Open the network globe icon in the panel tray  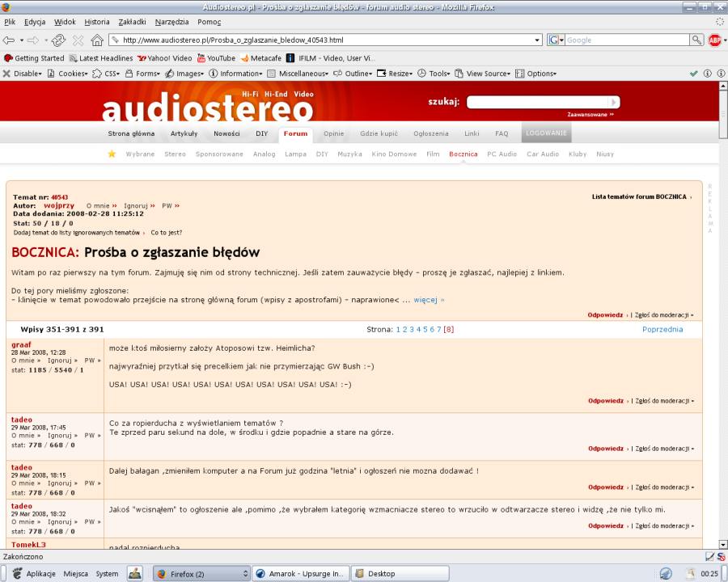(666, 574)
